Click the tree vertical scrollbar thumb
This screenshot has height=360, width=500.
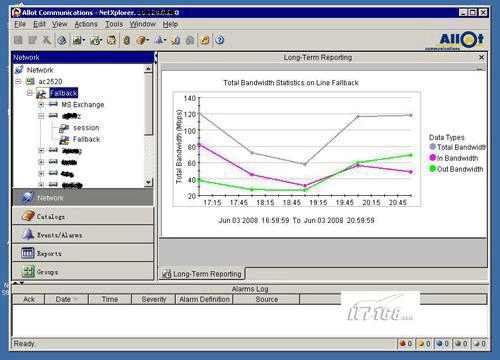pyautogui.click(x=148, y=104)
